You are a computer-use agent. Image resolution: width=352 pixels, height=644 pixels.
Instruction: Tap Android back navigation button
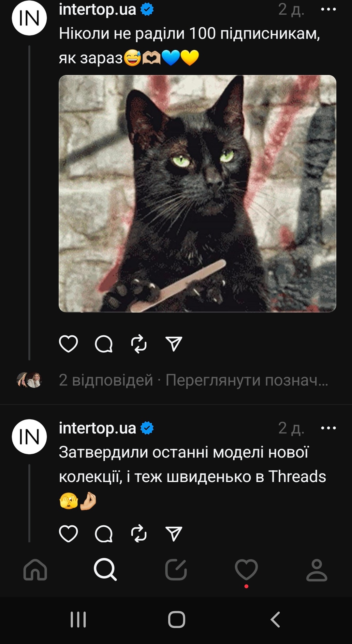click(276, 619)
